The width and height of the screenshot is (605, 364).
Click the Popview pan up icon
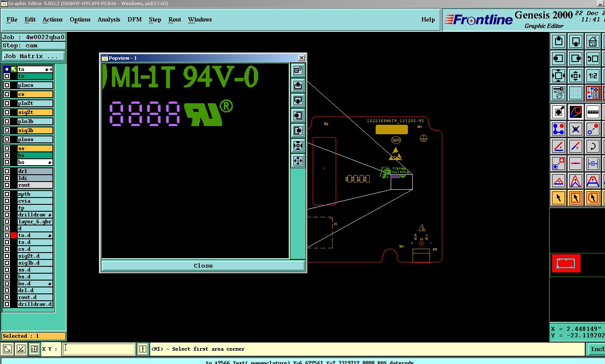(298, 85)
